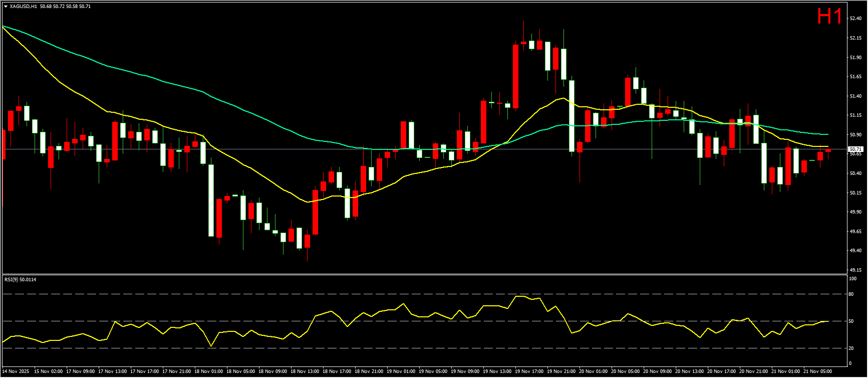Click the 17 Nov 13:00 time label

tap(113, 371)
